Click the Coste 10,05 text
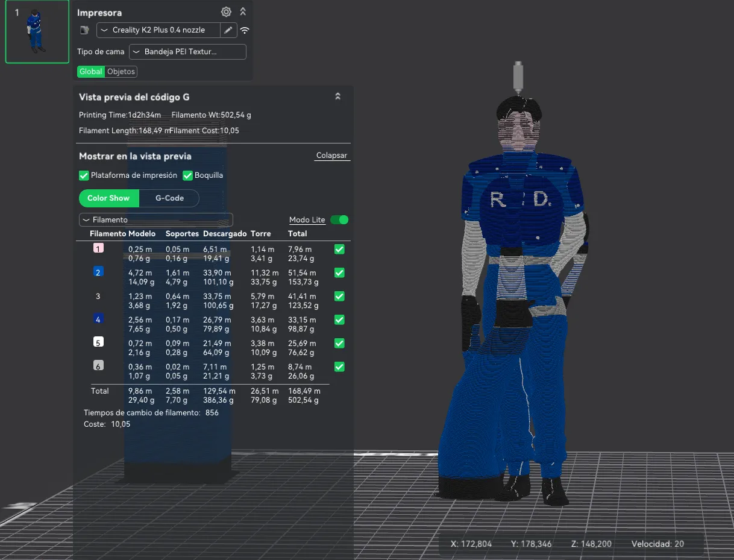734x560 pixels. [107, 424]
